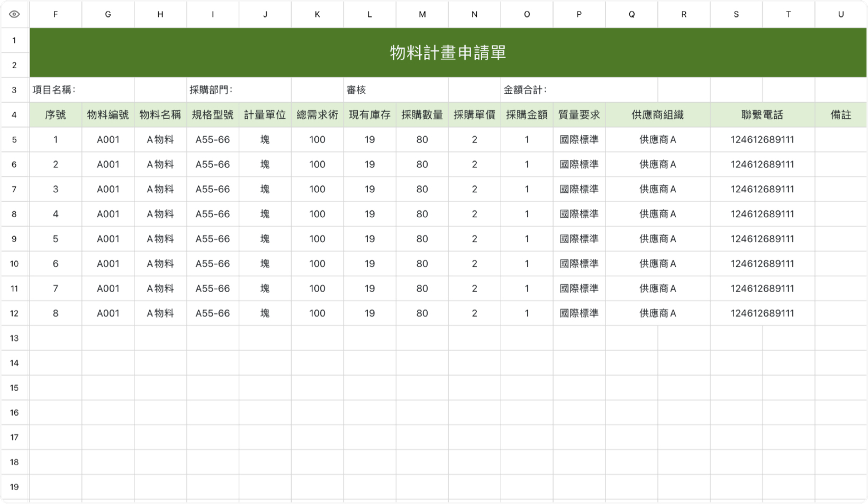Select column U header
Viewport: 868px width, 504px height.
(841, 14)
